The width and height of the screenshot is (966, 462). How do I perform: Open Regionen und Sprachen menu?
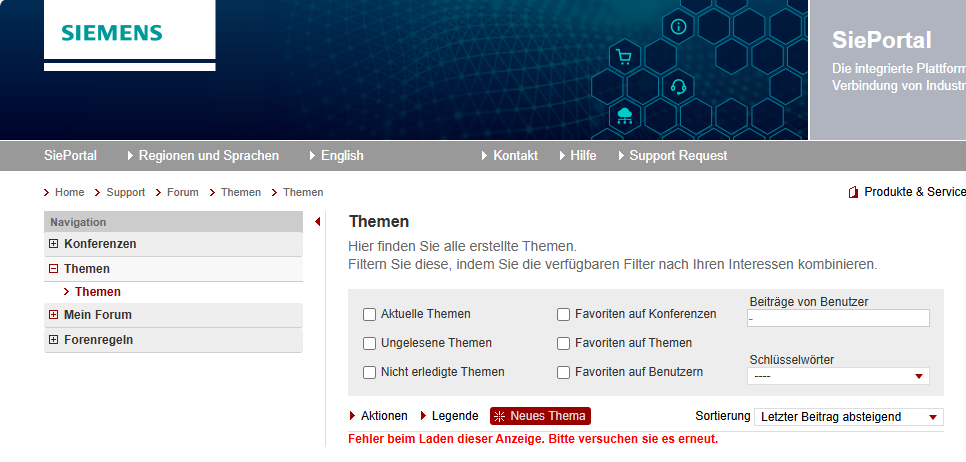tap(203, 156)
